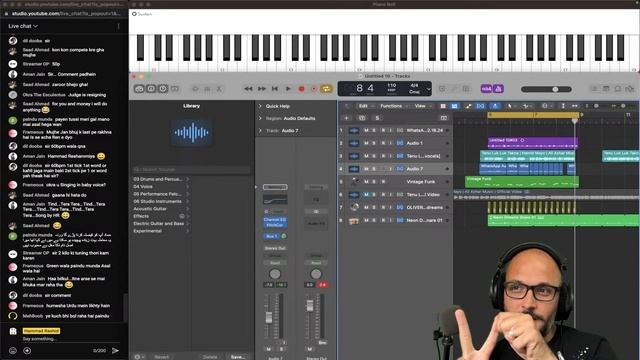Click the Bus 1 send slot
The image size is (640, 360).
[x=271, y=236]
